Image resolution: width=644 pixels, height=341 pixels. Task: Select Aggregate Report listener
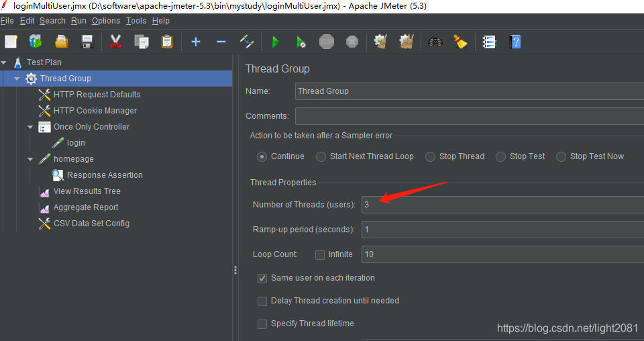click(x=86, y=207)
